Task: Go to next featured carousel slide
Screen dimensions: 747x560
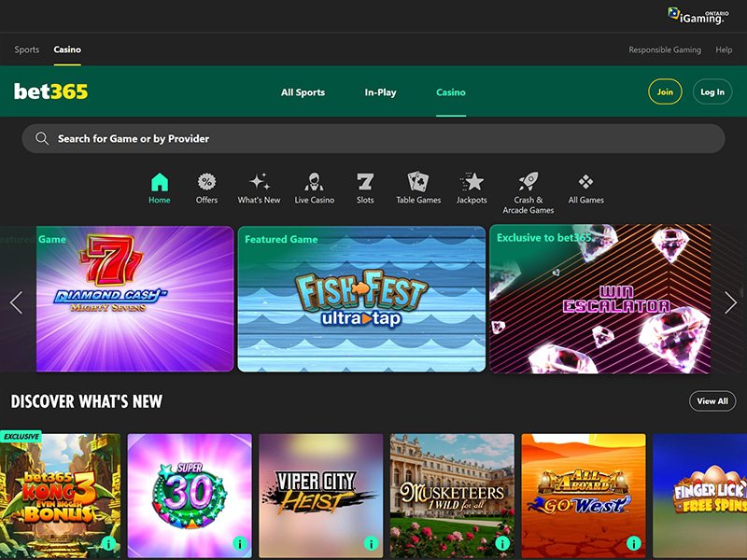Action: (730, 302)
